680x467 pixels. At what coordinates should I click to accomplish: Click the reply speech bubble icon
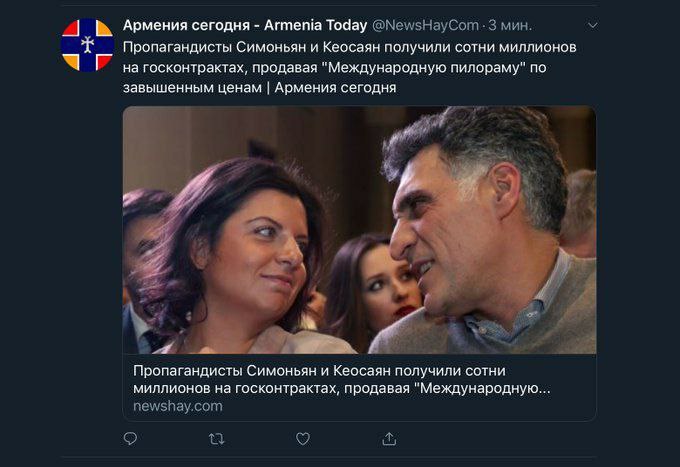pos(130,439)
